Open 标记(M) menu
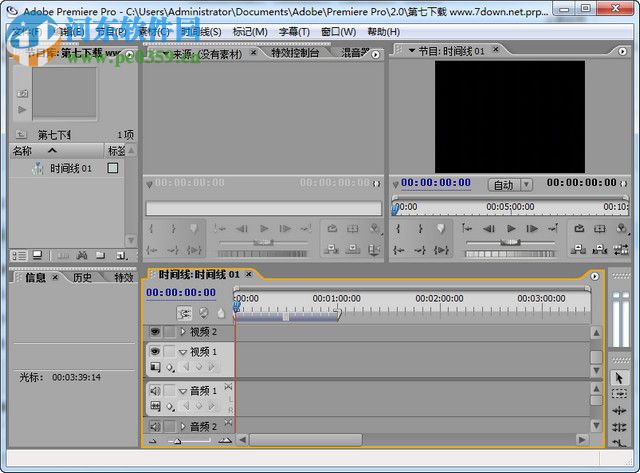640x473 pixels. pos(250,32)
